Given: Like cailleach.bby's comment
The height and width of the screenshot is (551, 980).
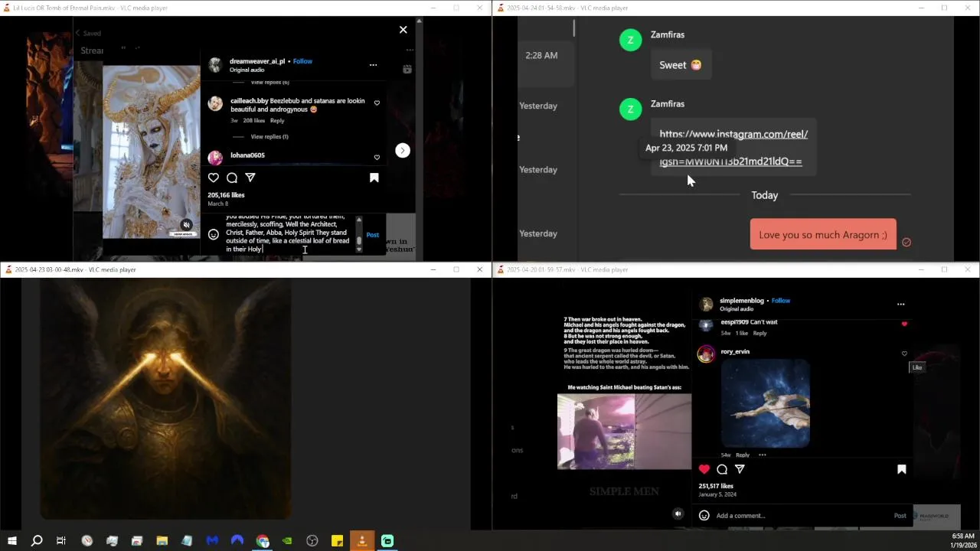Looking at the screenshot, I should 377,103.
